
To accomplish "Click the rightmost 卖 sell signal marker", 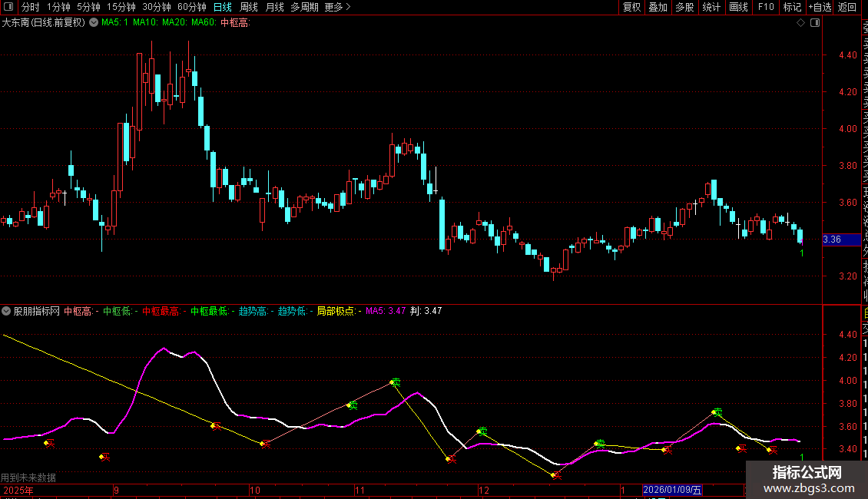I will (x=717, y=412).
